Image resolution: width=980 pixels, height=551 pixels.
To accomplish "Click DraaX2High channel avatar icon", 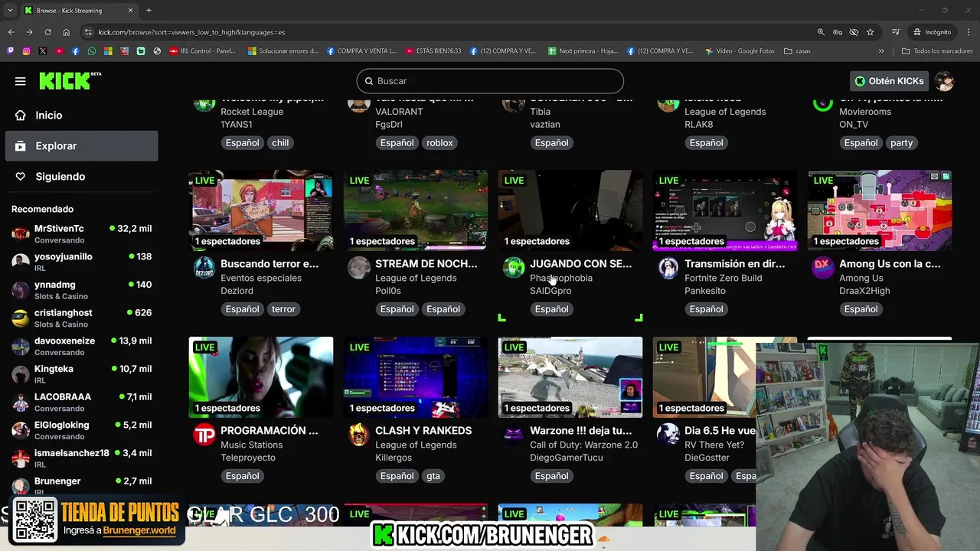I will (x=823, y=268).
